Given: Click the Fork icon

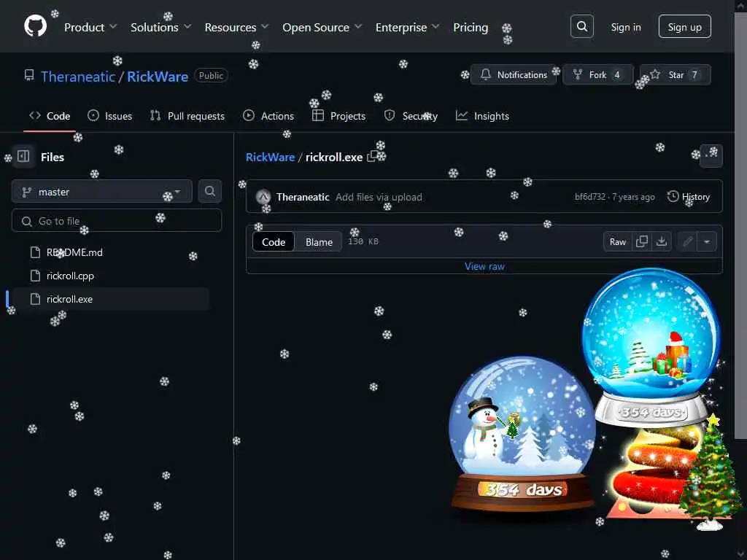Looking at the screenshot, I should (x=578, y=75).
